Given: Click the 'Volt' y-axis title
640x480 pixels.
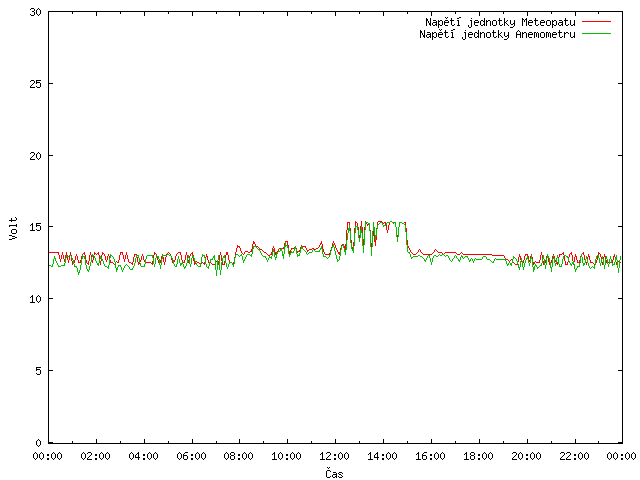Looking at the screenshot, I should coord(13,228).
